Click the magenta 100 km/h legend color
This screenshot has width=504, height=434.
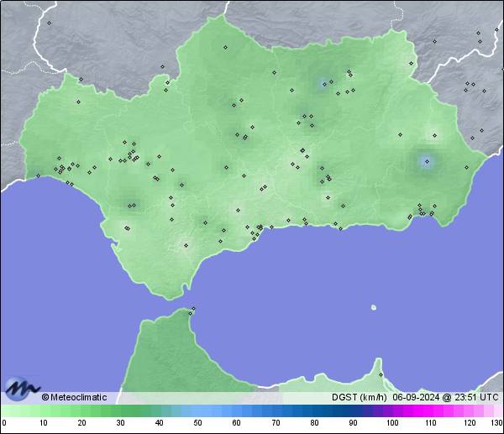(391, 410)
